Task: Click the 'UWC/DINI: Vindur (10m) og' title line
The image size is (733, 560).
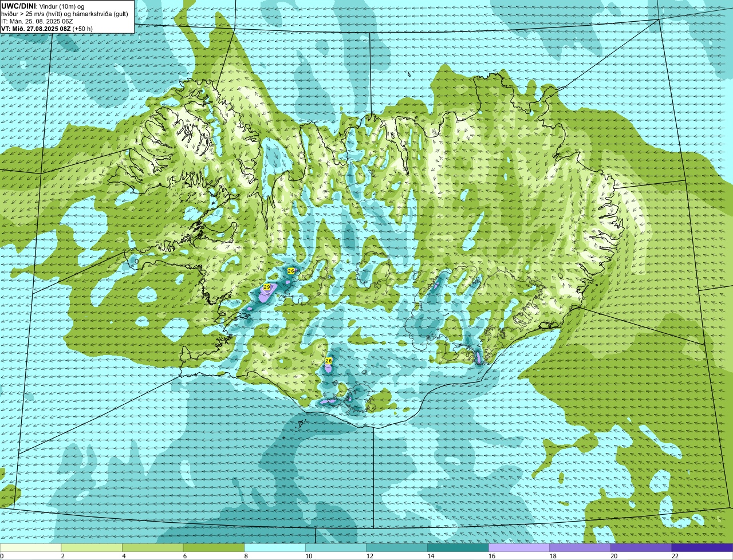Action: point(43,6)
